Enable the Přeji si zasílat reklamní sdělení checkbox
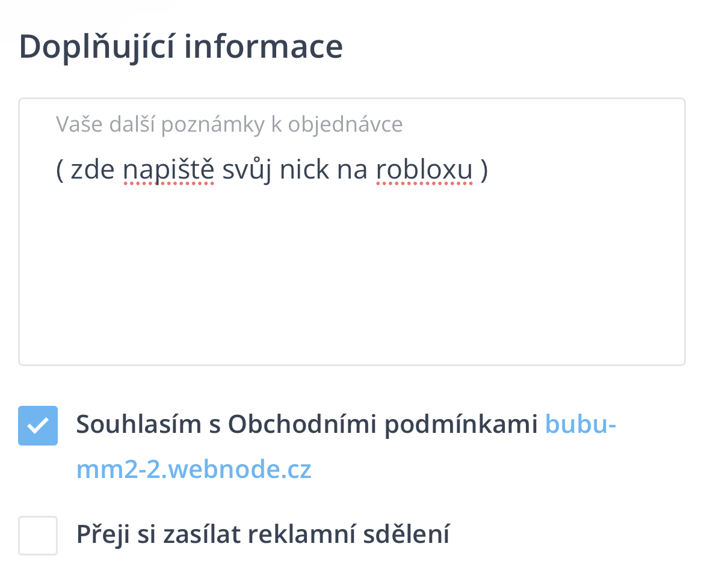704x588 pixels. point(38,535)
